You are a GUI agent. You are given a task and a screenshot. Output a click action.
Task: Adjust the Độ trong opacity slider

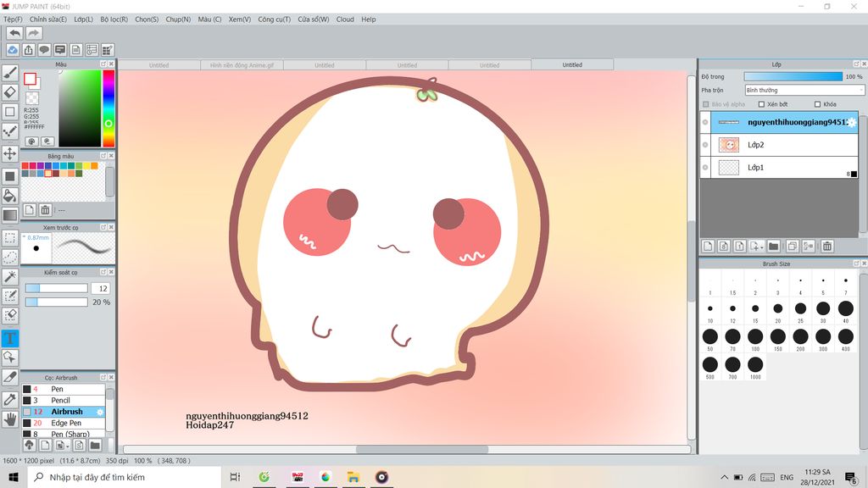pos(793,77)
